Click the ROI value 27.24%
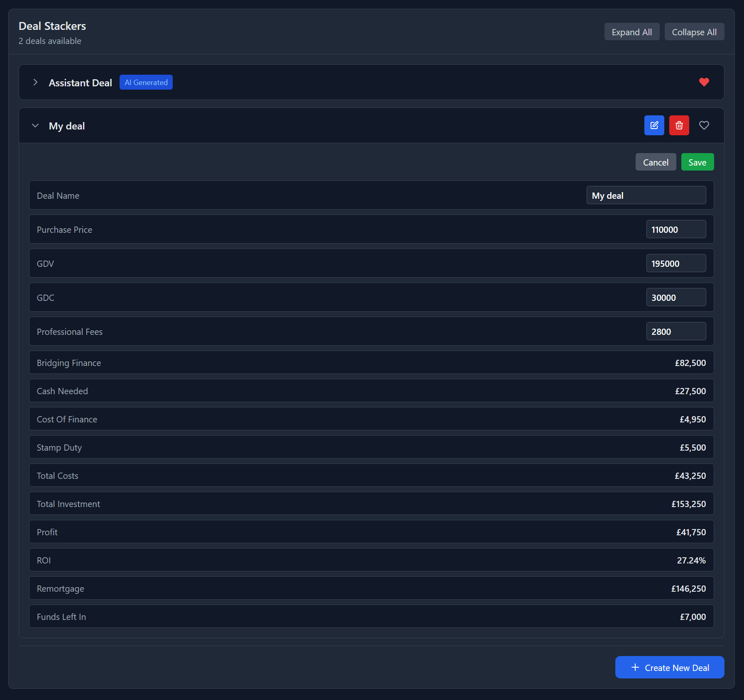The width and height of the screenshot is (744, 700). 691,561
